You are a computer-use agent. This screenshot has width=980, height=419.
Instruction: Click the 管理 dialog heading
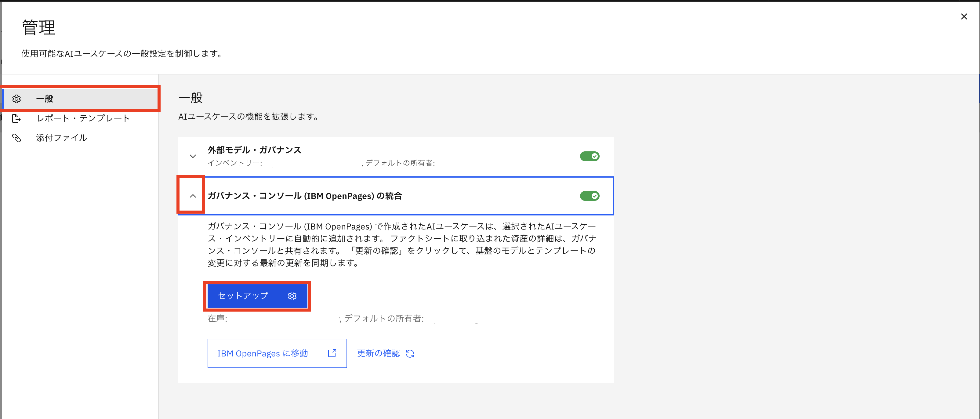pyautogui.click(x=38, y=27)
